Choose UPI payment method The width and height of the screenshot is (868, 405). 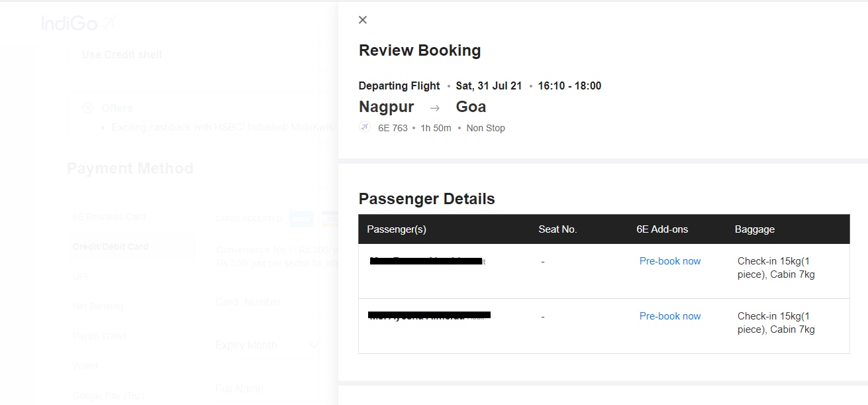click(80, 276)
